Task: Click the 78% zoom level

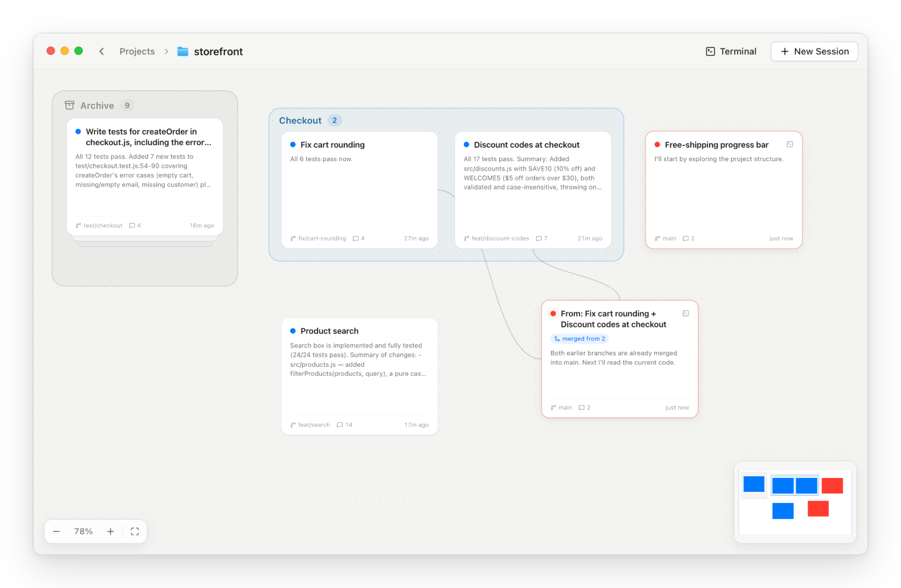Action: [x=83, y=531]
